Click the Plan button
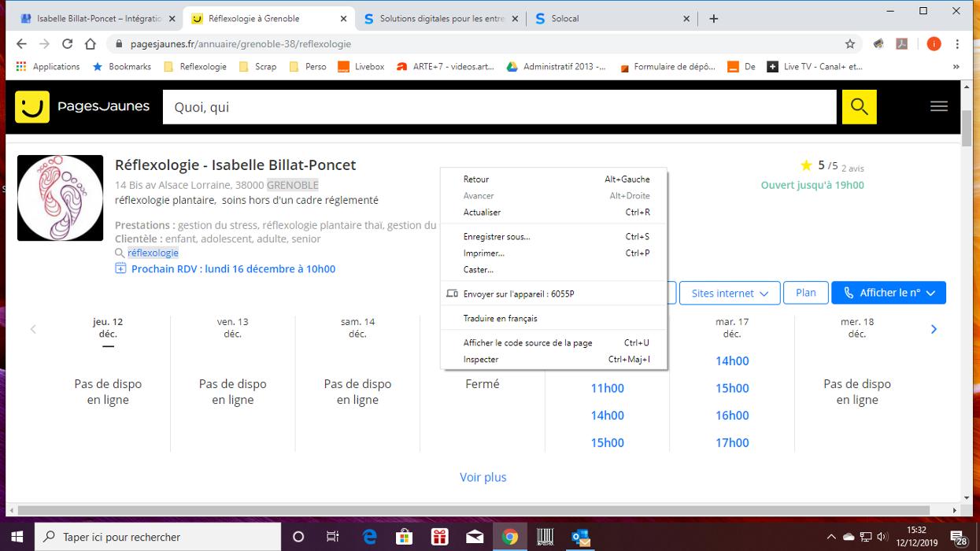 click(806, 293)
